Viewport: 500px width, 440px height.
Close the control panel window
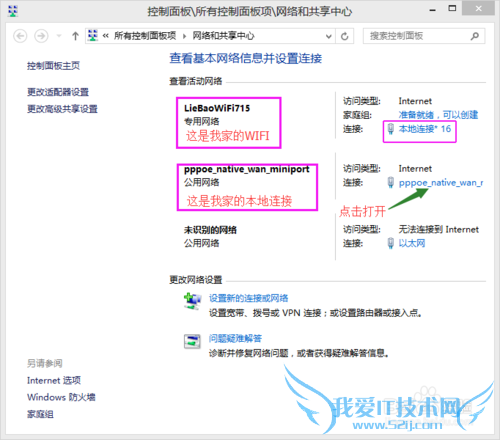point(478,9)
